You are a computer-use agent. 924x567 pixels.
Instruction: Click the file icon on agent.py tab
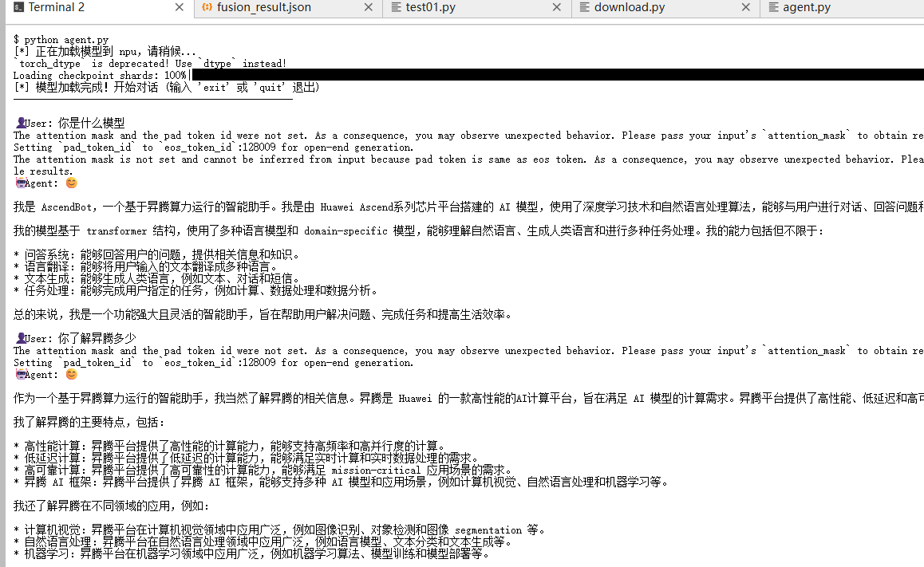point(774,8)
